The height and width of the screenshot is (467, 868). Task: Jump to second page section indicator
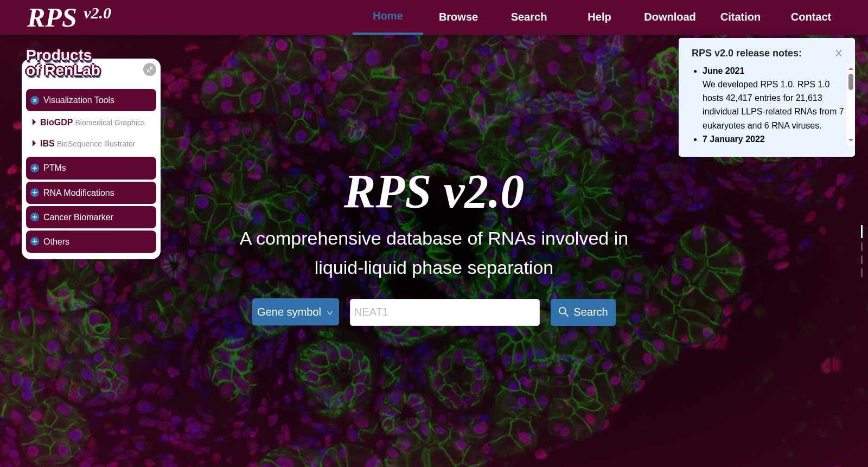pyautogui.click(x=861, y=247)
